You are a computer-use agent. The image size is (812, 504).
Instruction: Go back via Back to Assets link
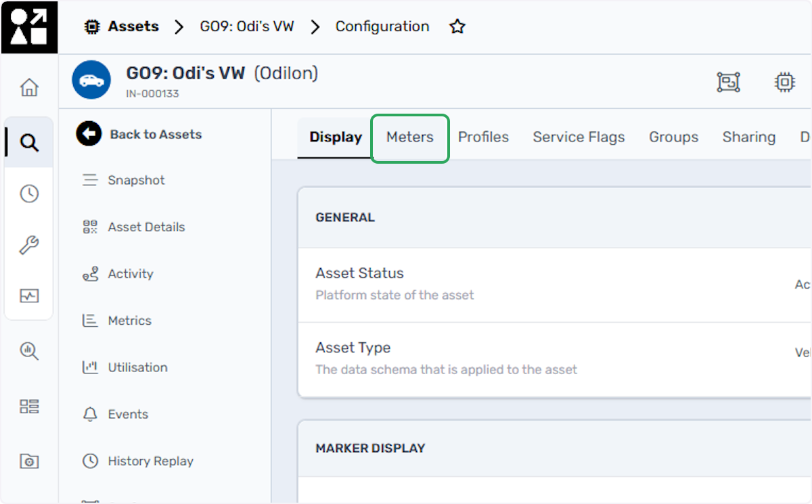pos(156,134)
